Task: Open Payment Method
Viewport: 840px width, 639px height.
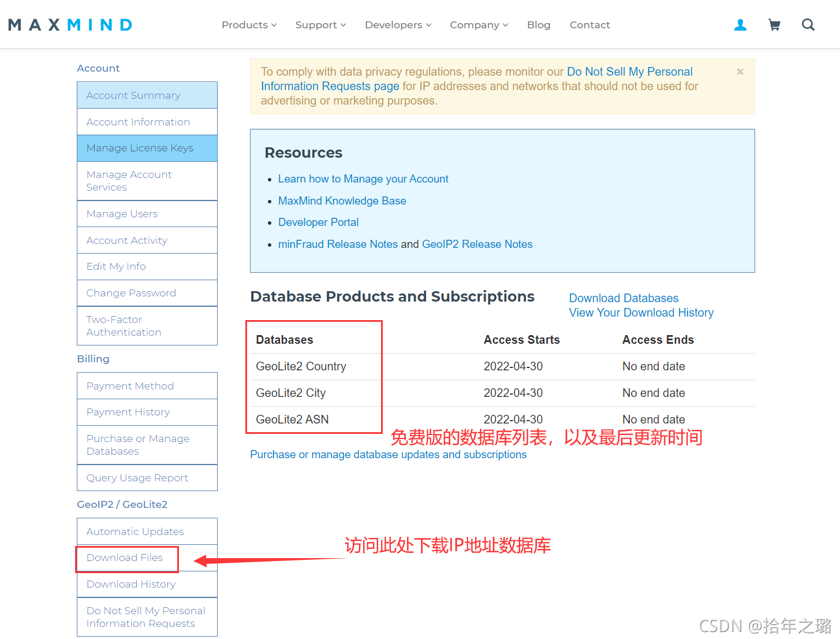Action: click(147, 386)
